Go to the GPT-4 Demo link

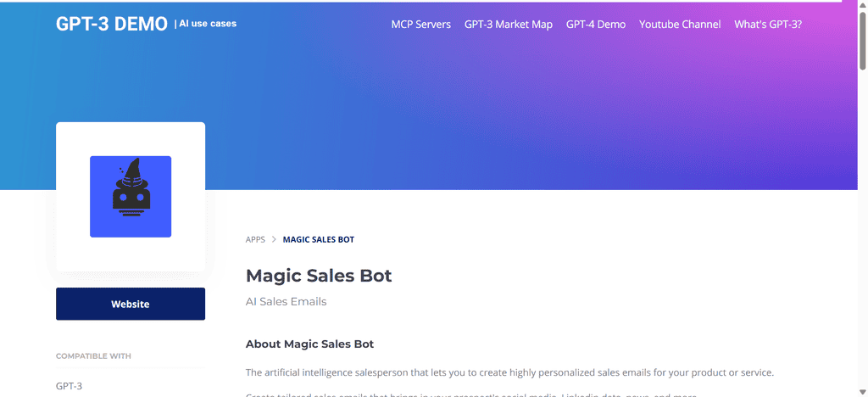click(x=596, y=25)
